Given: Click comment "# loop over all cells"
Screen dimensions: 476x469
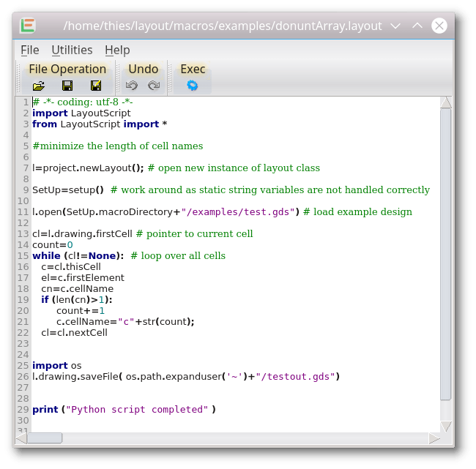Looking at the screenshot, I should 178,256.
